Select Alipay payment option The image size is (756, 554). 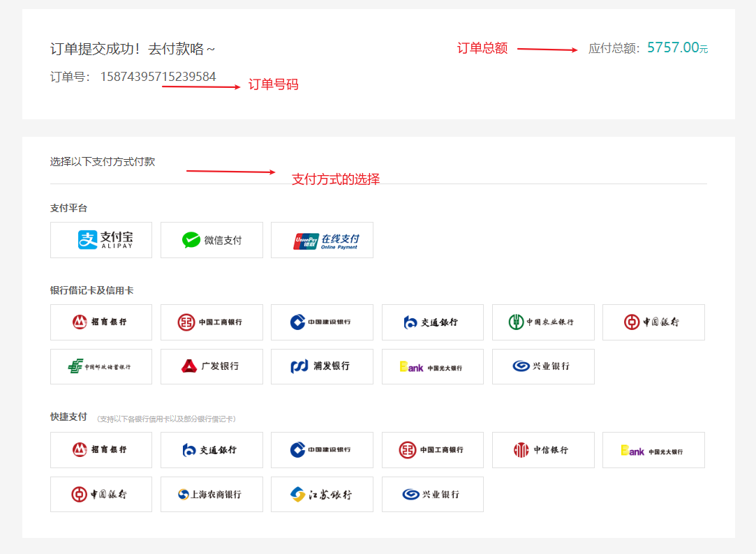click(x=101, y=240)
